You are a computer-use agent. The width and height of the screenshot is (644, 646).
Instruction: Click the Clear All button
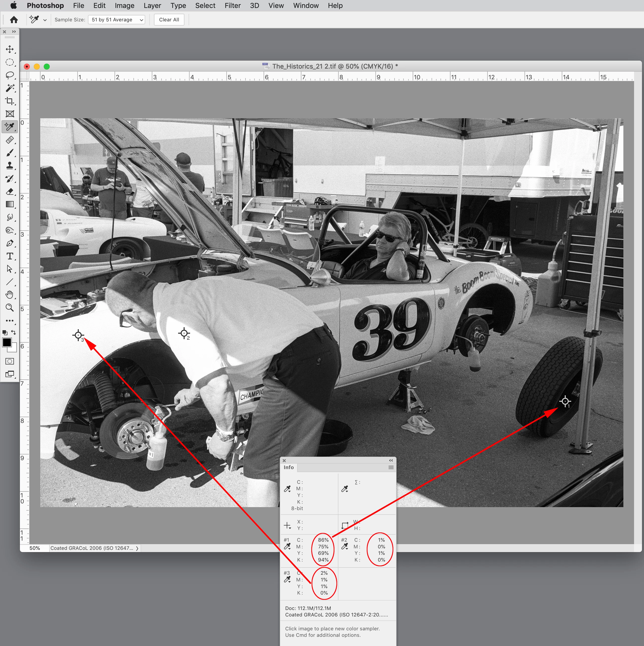tap(169, 20)
